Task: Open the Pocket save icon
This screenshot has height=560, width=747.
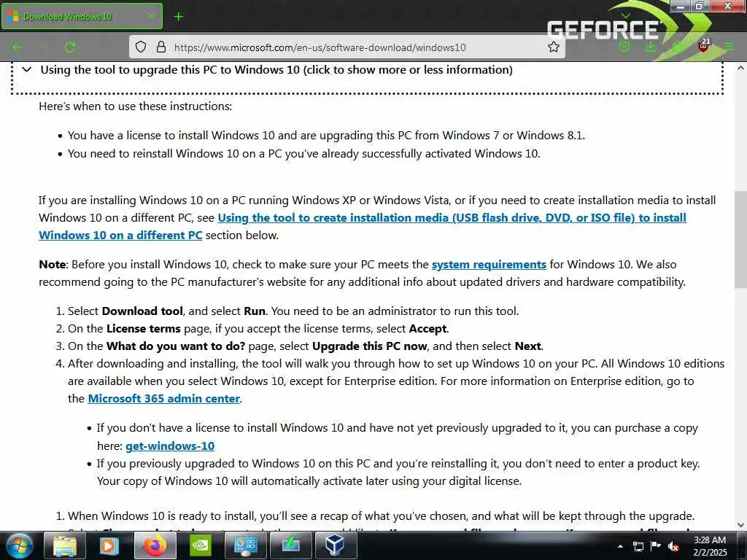Action: [x=624, y=47]
